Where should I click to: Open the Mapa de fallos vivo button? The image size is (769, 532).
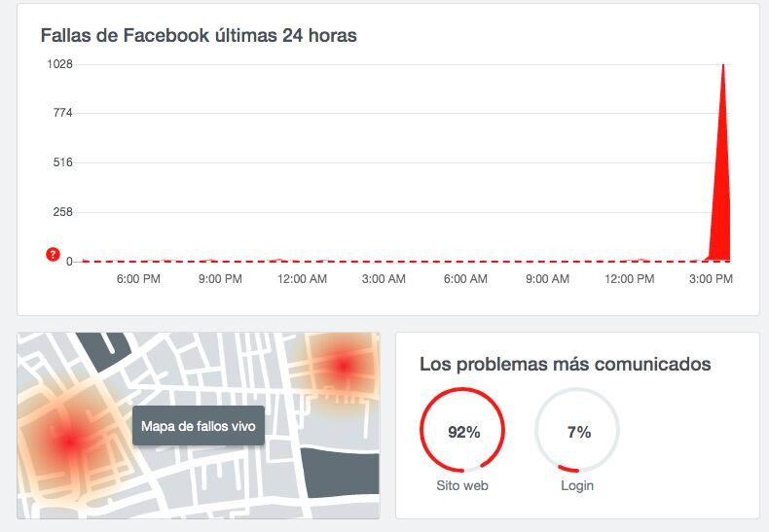pyautogui.click(x=199, y=426)
